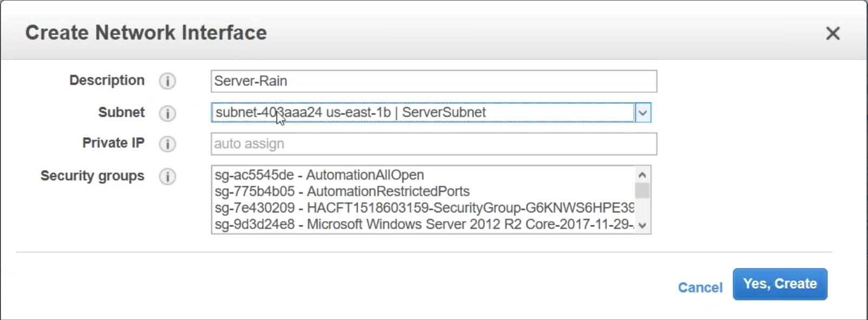The image size is (868, 320).
Task: Click the info icon next to Description
Action: (167, 81)
